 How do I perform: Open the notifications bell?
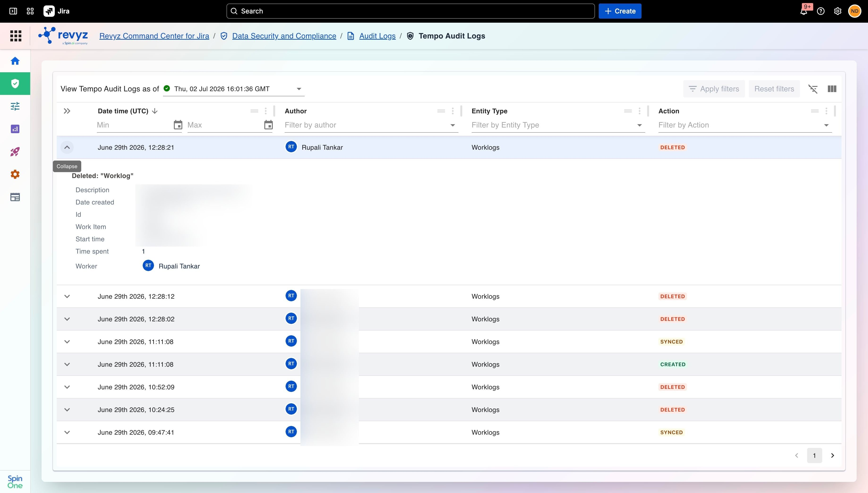click(x=804, y=11)
